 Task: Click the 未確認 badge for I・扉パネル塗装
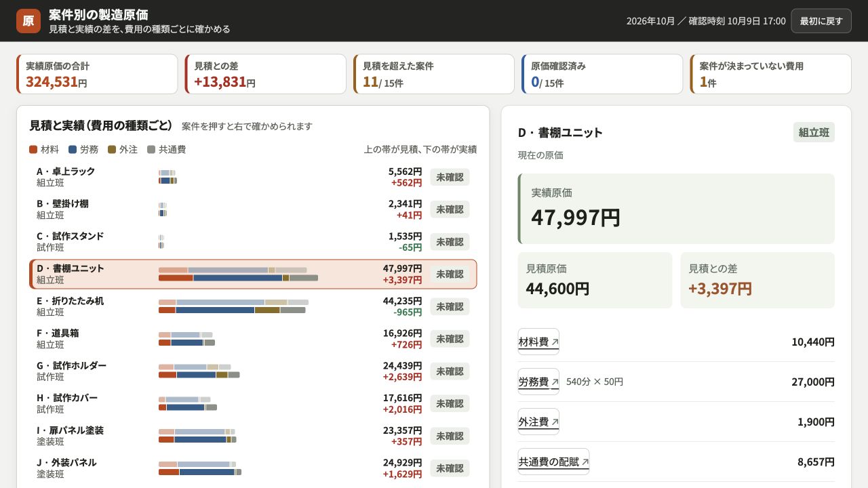(450, 436)
